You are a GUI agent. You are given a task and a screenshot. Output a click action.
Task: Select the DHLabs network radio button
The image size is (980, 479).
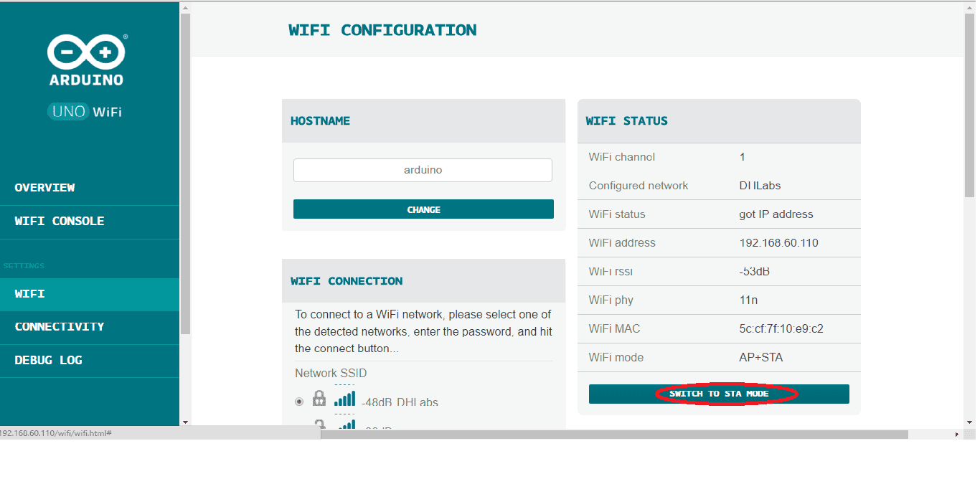tap(299, 402)
